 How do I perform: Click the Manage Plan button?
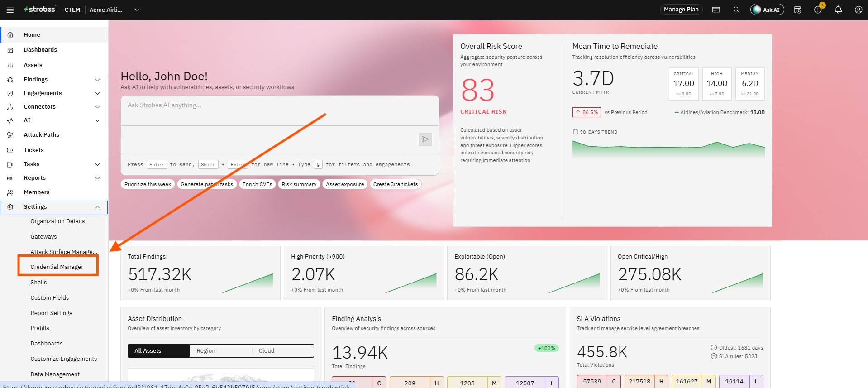681,10
